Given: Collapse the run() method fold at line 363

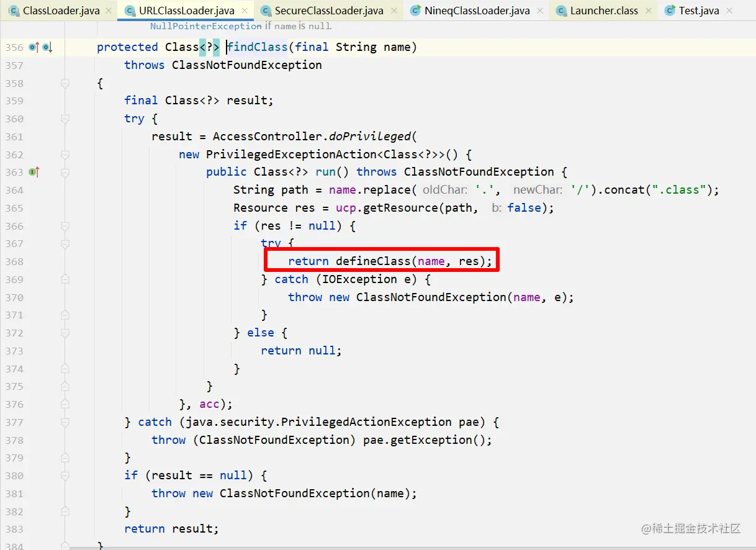Looking at the screenshot, I should (x=65, y=172).
